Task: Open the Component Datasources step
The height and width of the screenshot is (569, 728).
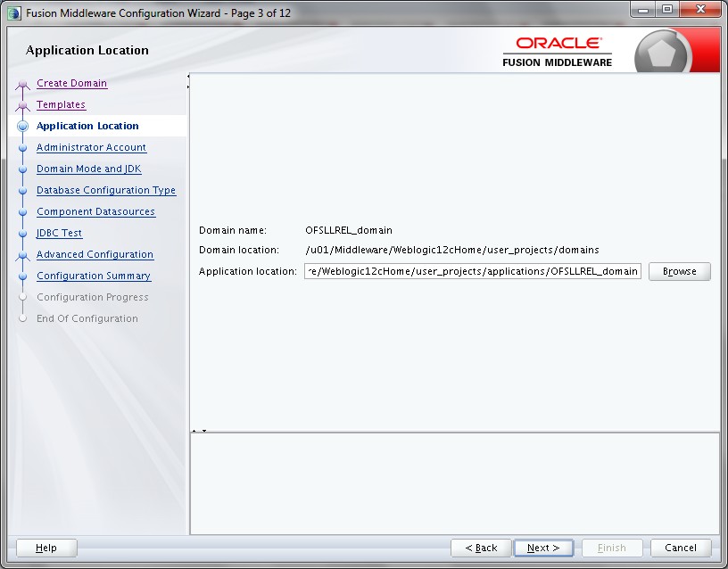Action: tap(95, 211)
